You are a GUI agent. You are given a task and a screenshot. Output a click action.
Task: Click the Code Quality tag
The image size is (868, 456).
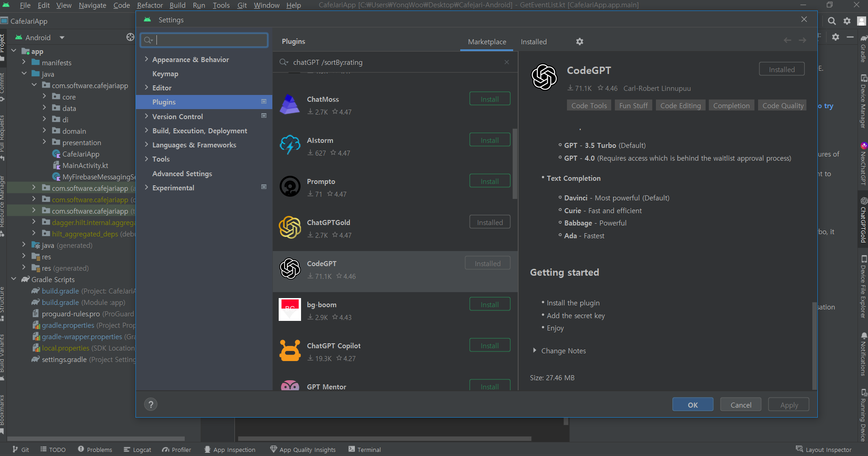coord(783,105)
